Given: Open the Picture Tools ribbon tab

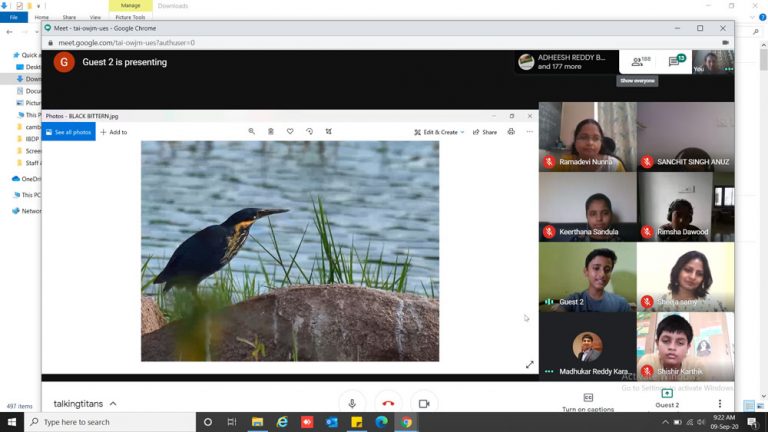Looking at the screenshot, I should point(130,17).
